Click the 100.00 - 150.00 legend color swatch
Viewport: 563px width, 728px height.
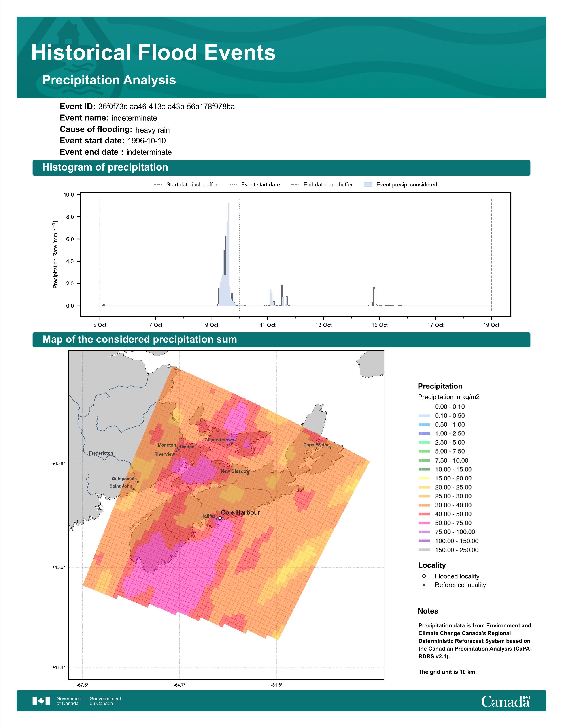(x=424, y=541)
